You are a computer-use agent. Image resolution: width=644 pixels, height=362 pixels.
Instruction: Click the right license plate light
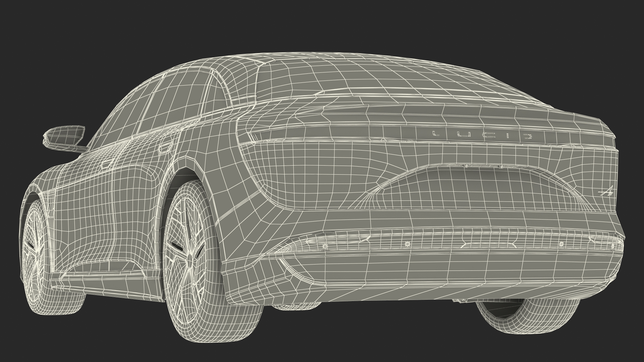pos(502,167)
